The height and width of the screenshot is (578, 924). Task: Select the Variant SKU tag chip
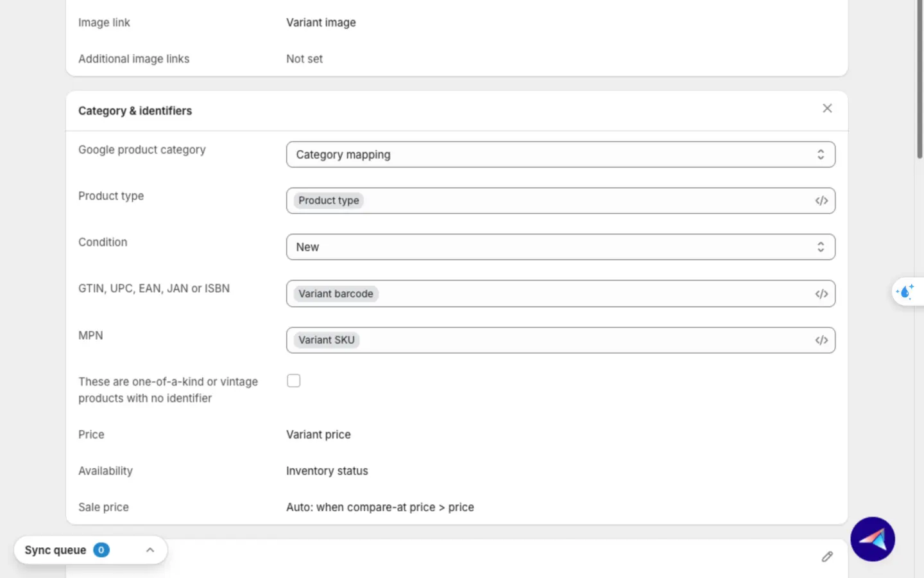[x=327, y=340]
